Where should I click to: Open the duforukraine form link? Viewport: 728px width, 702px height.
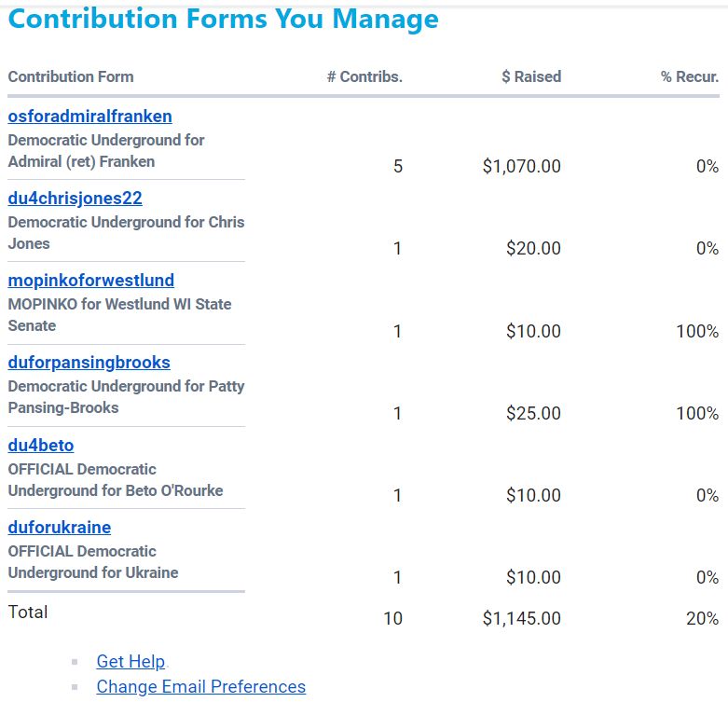59,528
